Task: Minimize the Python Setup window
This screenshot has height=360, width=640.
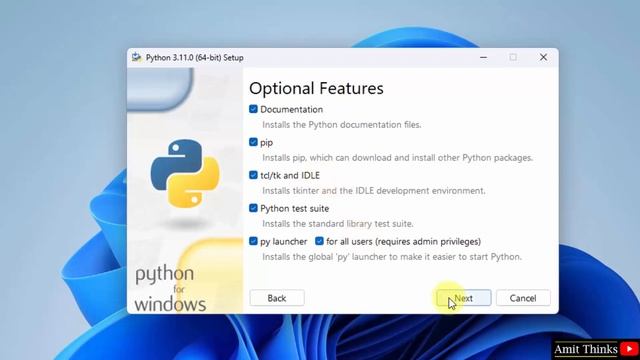Action: tap(483, 58)
